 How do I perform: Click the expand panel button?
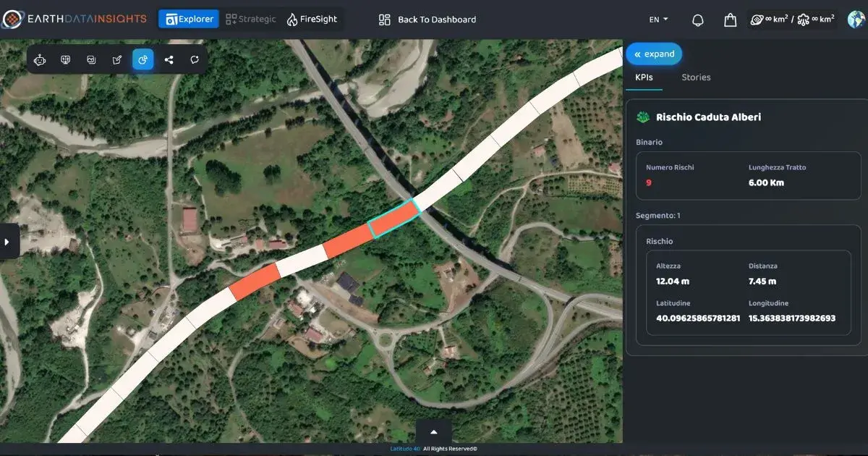click(x=654, y=54)
